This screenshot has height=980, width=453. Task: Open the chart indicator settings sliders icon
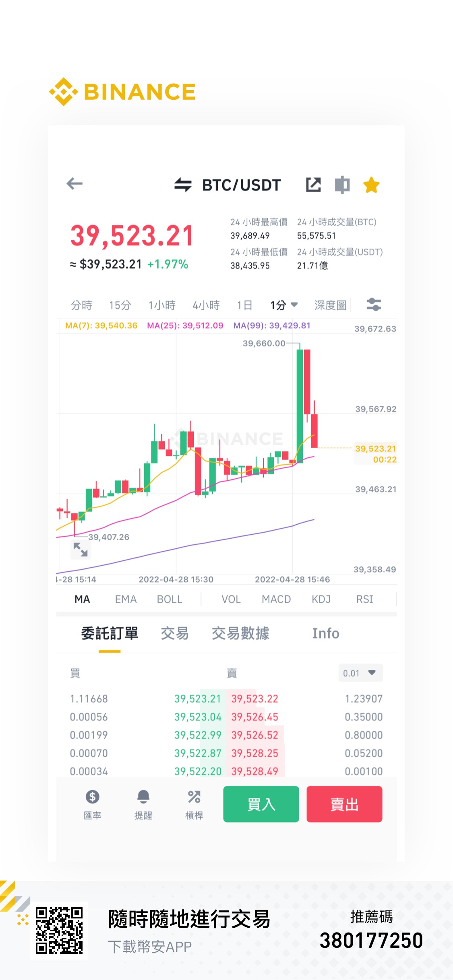(x=374, y=305)
